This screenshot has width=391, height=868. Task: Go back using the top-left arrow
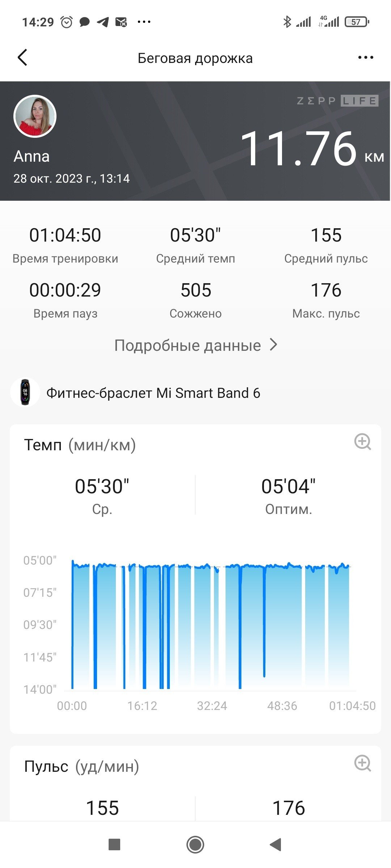pos(22,58)
